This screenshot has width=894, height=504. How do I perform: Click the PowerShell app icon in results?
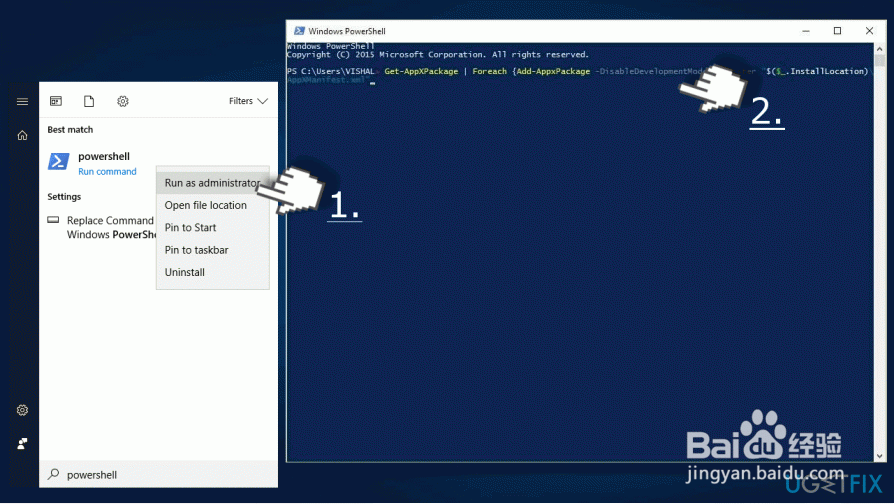coord(58,161)
